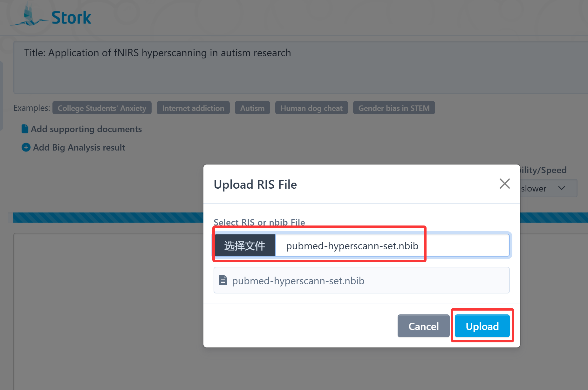Select the College Students' Anxiety example
588x390 pixels.
[x=102, y=108]
